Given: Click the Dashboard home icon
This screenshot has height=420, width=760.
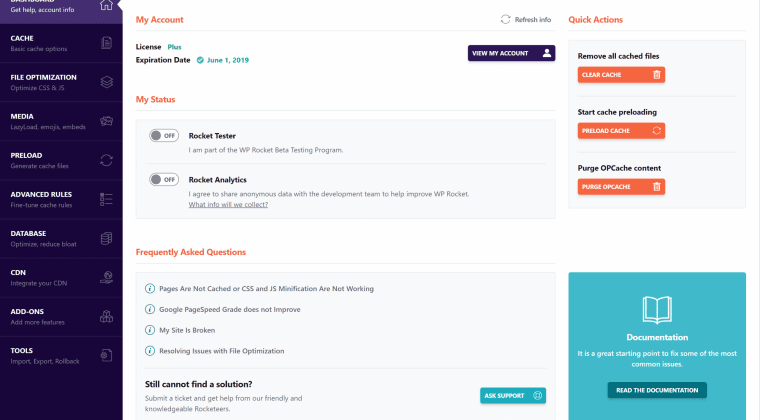Looking at the screenshot, I should click(x=106, y=5).
